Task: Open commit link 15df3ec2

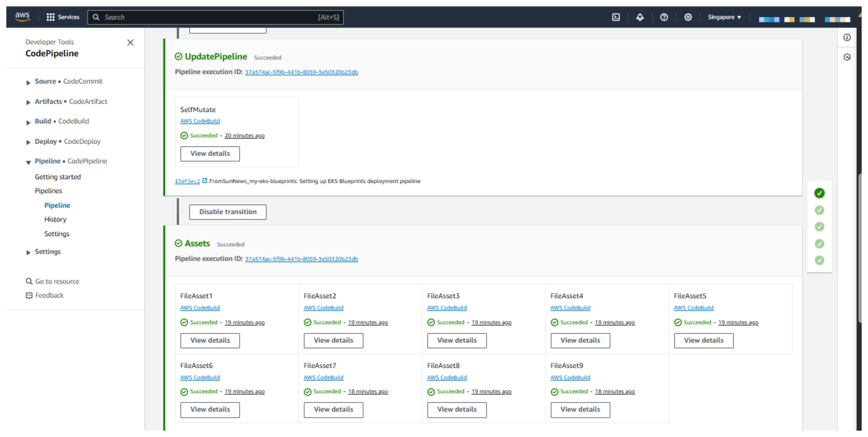Action: (187, 181)
